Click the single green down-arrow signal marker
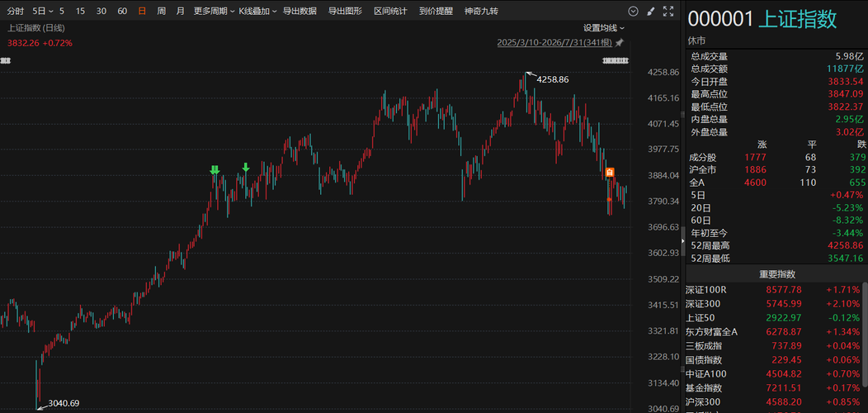Screen dimensions: 868x413 point(246,168)
